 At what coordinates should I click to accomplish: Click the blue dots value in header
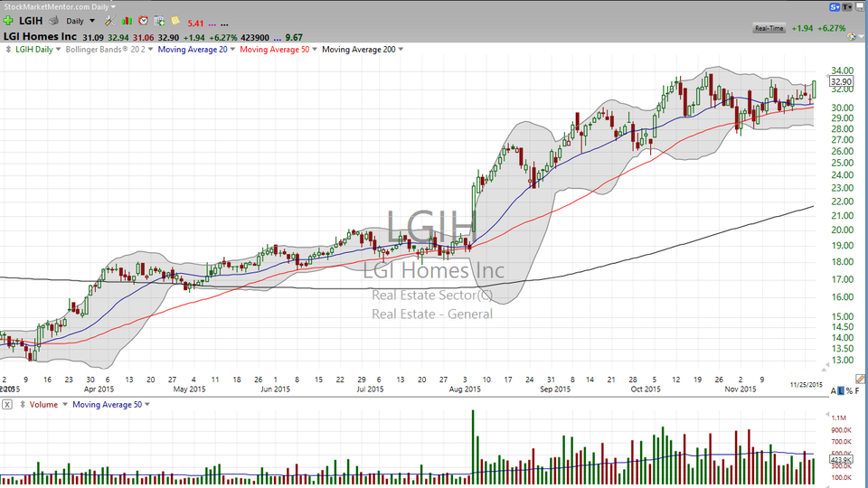(x=278, y=39)
